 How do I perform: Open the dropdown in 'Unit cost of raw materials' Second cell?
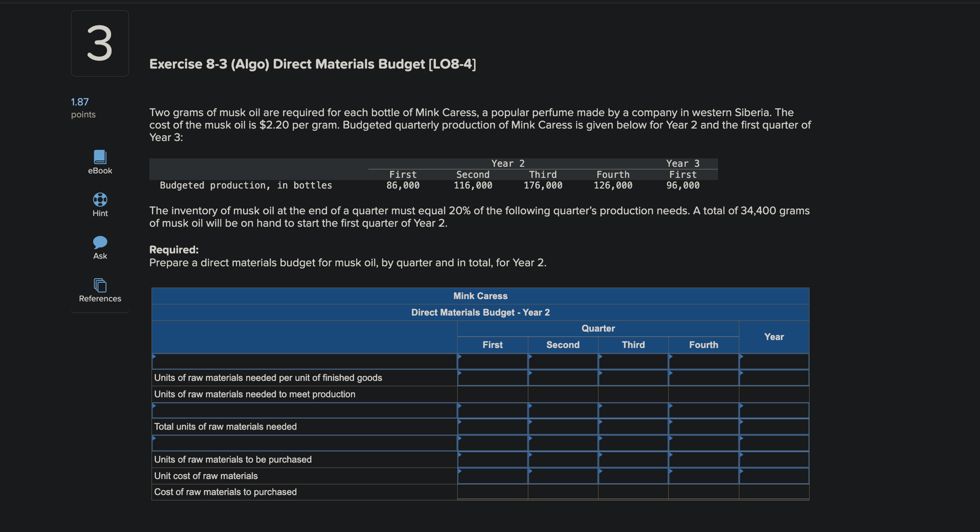[x=563, y=476]
